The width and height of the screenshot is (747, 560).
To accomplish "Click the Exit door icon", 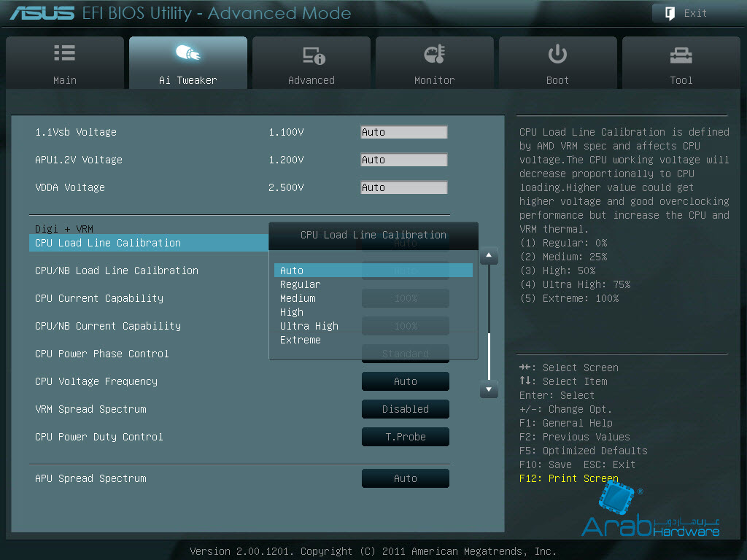I will tap(670, 13).
